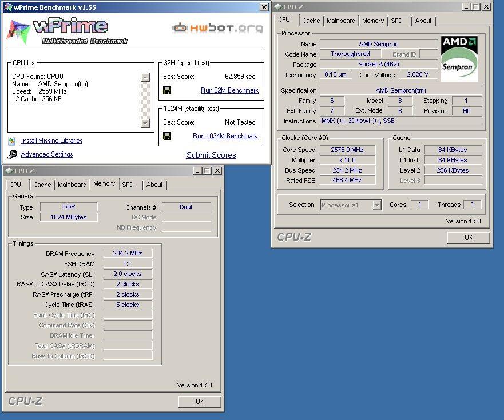Image resolution: width=504 pixels, height=420 pixels.
Task: Switch to Memory tab in right CPU-Z window
Action: click(373, 21)
